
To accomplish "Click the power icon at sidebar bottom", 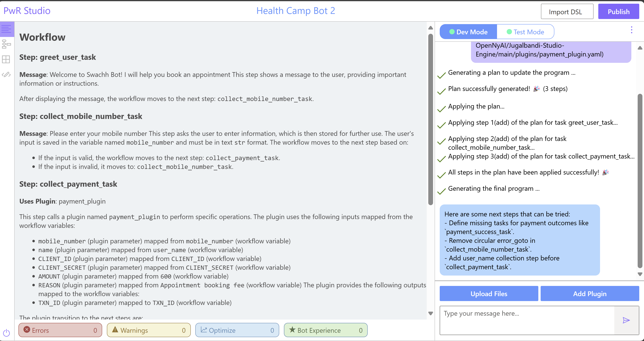I will 7,333.
